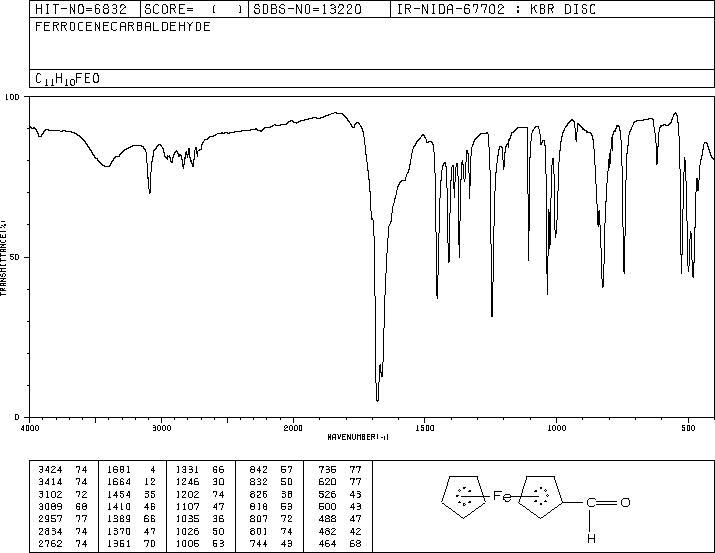This screenshot has height=553, width=715.
Task: Select the 2762 peak table entry
Action: click(63, 543)
